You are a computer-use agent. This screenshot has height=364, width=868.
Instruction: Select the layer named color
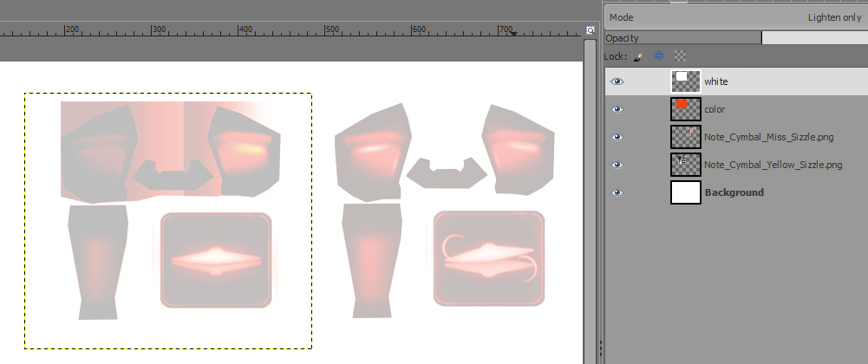coord(715,109)
